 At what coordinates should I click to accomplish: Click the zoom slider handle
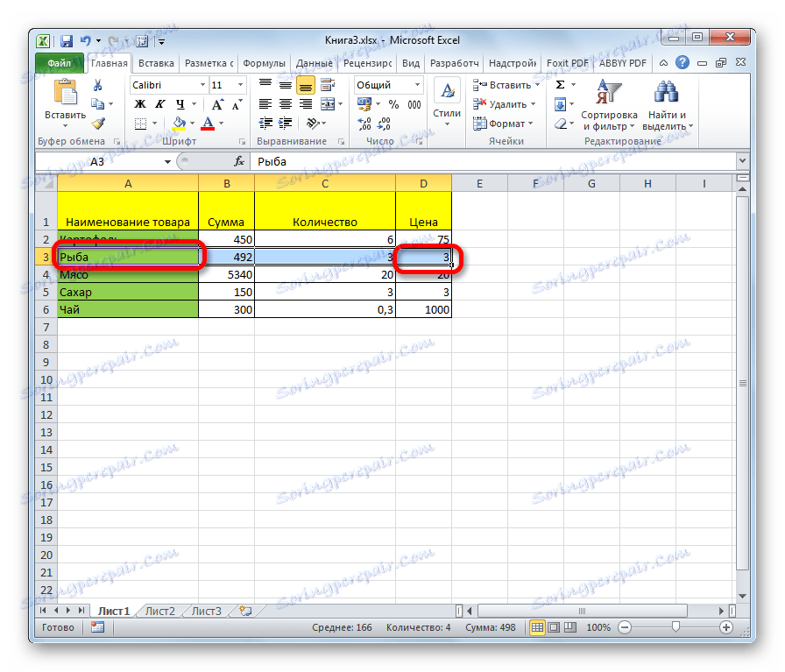click(x=675, y=627)
